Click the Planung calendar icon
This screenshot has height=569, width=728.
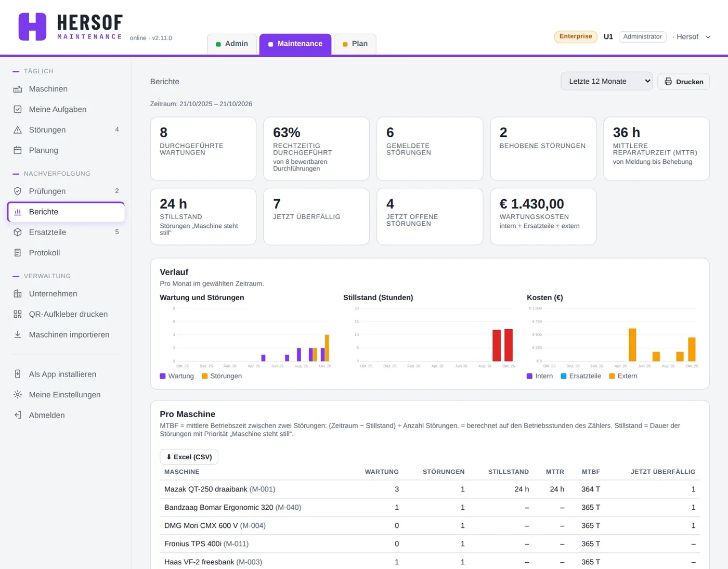coord(18,150)
